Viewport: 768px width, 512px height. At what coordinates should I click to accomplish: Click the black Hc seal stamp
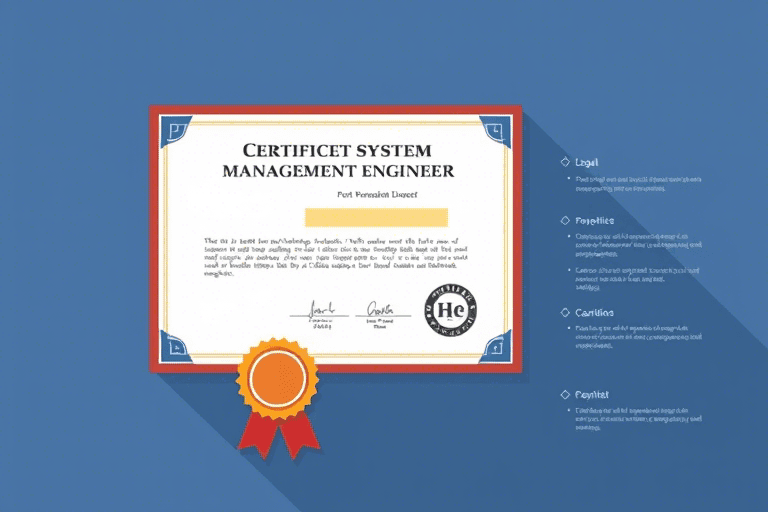coord(451,309)
